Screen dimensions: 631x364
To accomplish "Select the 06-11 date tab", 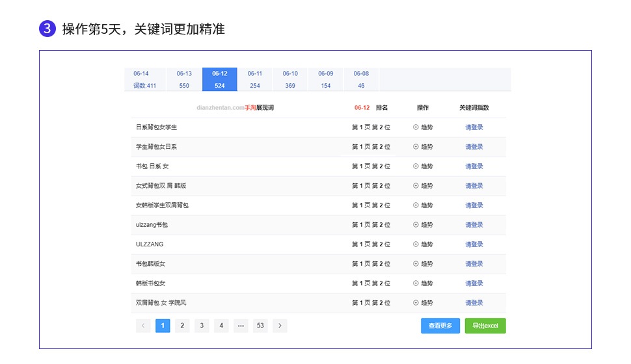I will 255,79.
